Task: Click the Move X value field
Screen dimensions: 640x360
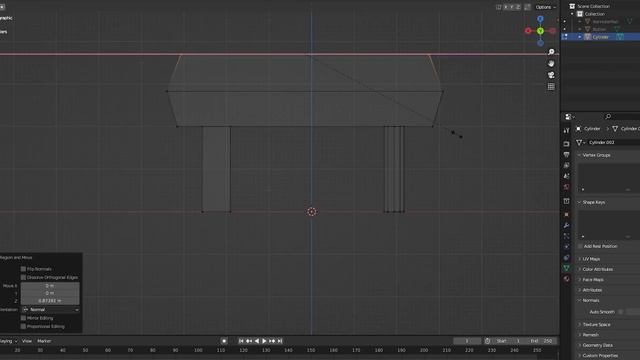Action: (x=50, y=286)
